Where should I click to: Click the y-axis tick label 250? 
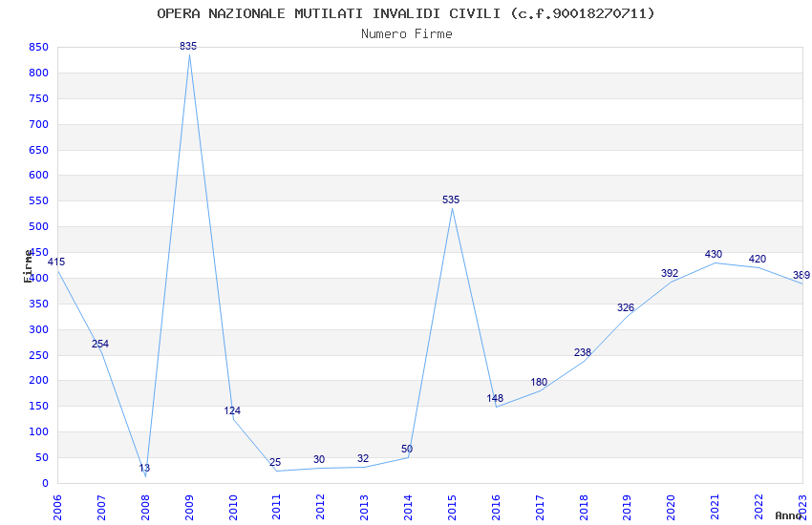tap(38, 355)
